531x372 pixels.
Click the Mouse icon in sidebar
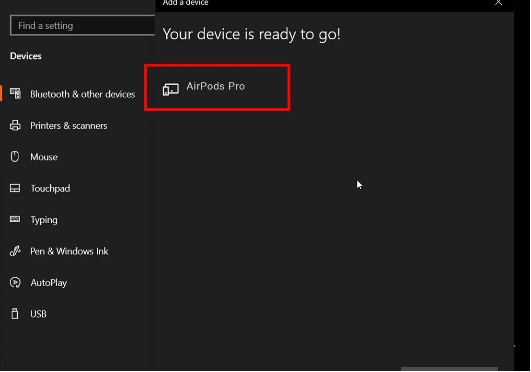click(15, 157)
